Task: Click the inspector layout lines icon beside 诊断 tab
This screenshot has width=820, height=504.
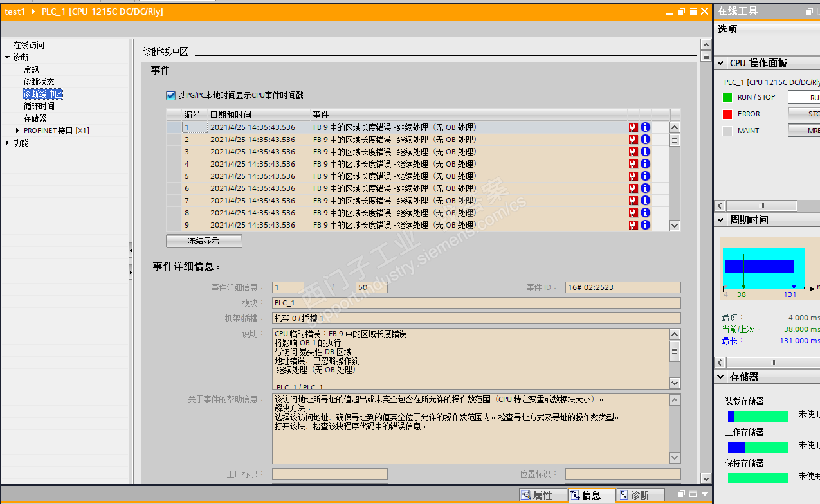Action: pos(693,494)
